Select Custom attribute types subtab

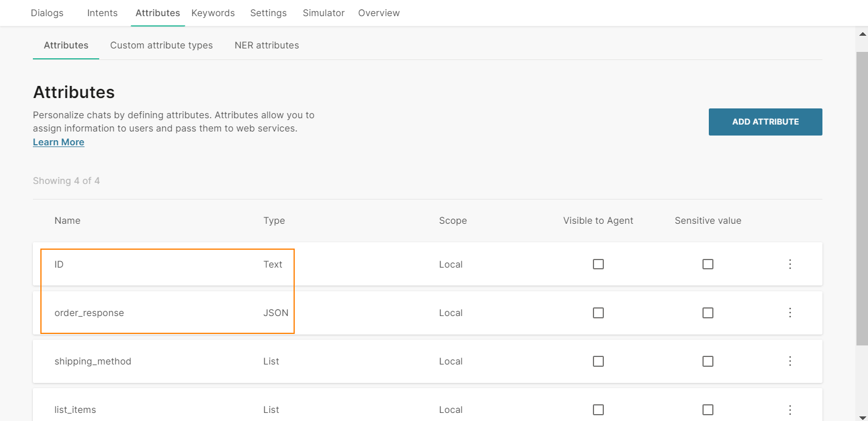[x=161, y=45]
